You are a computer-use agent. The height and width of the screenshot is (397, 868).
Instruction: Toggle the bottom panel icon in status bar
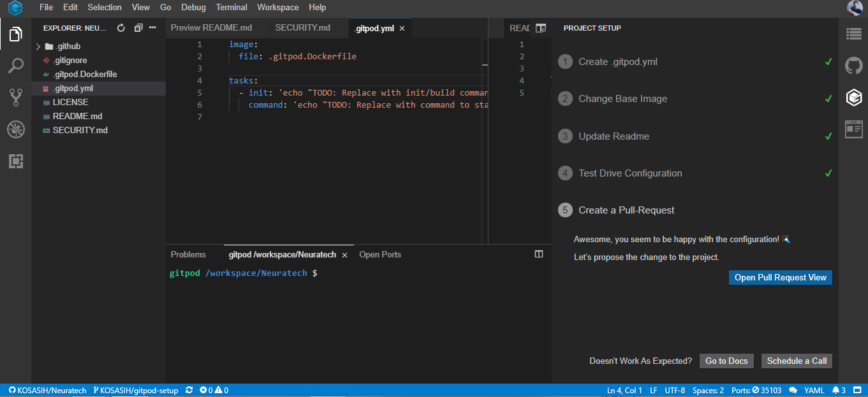857,390
